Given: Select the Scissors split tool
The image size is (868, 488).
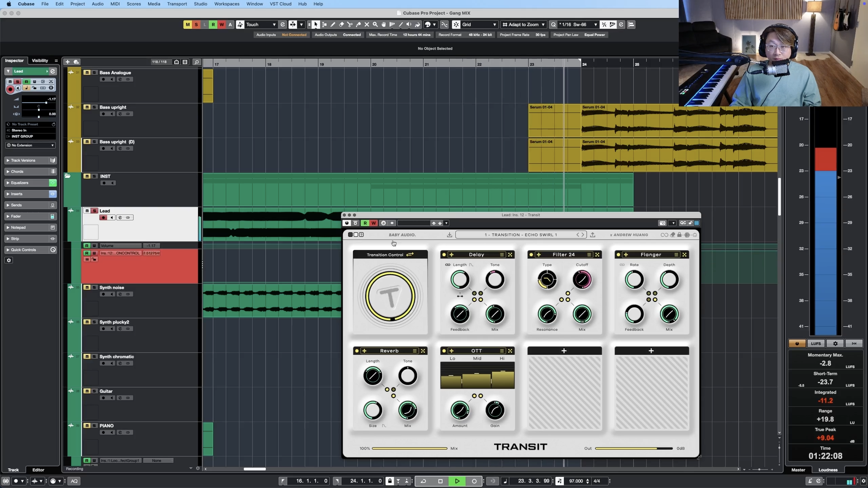Looking at the screenshot, I should (x=350, y=24).
